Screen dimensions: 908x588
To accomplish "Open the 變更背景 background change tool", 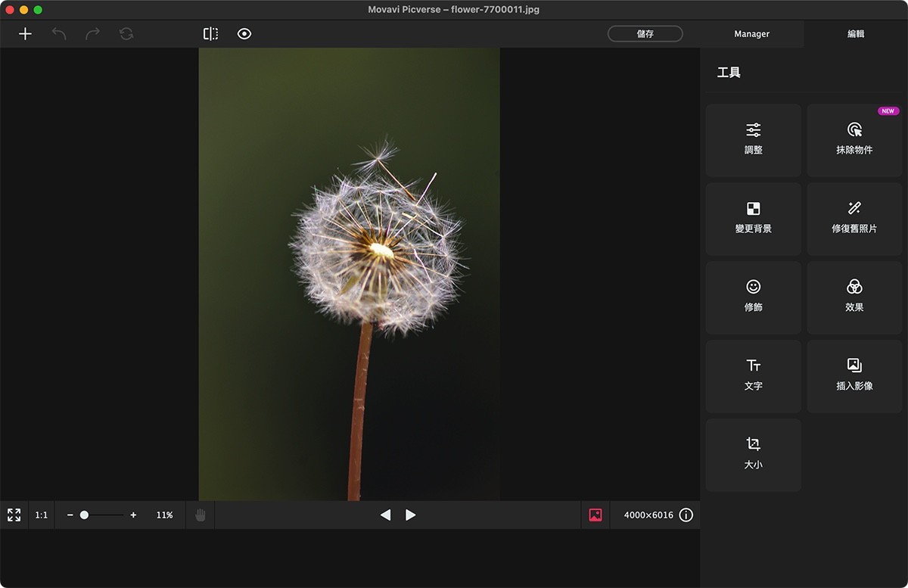I will click(753, 218).
